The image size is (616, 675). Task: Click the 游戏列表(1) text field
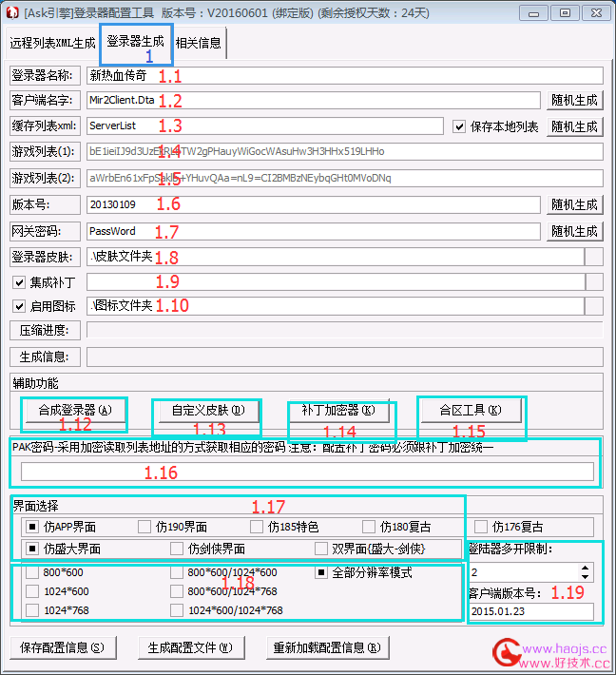(x=344, y=151)
